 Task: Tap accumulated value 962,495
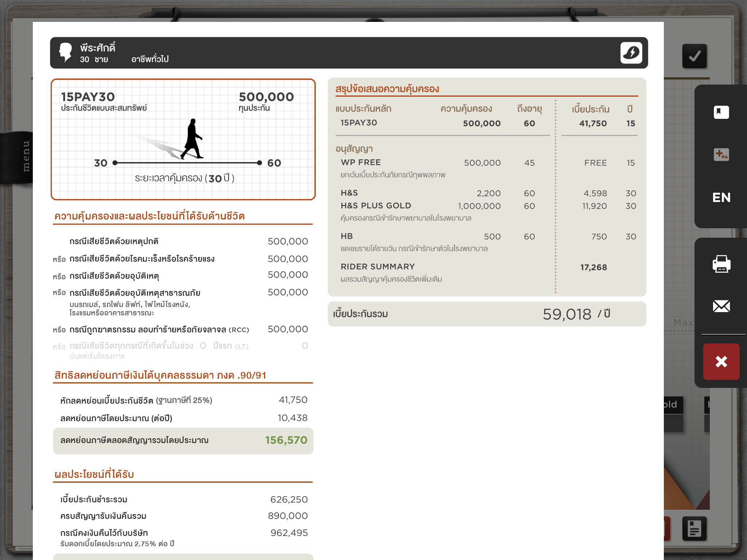coord(289,533)
